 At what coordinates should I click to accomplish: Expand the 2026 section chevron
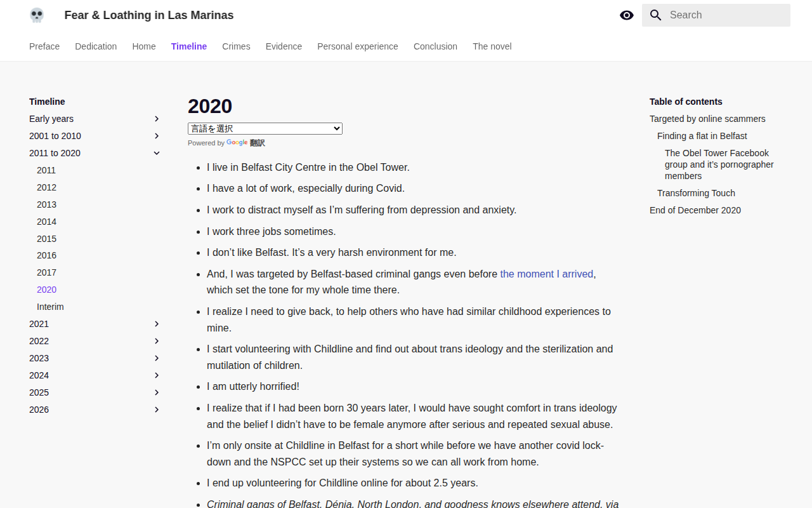pyautogui.click(x=157, y=410)
